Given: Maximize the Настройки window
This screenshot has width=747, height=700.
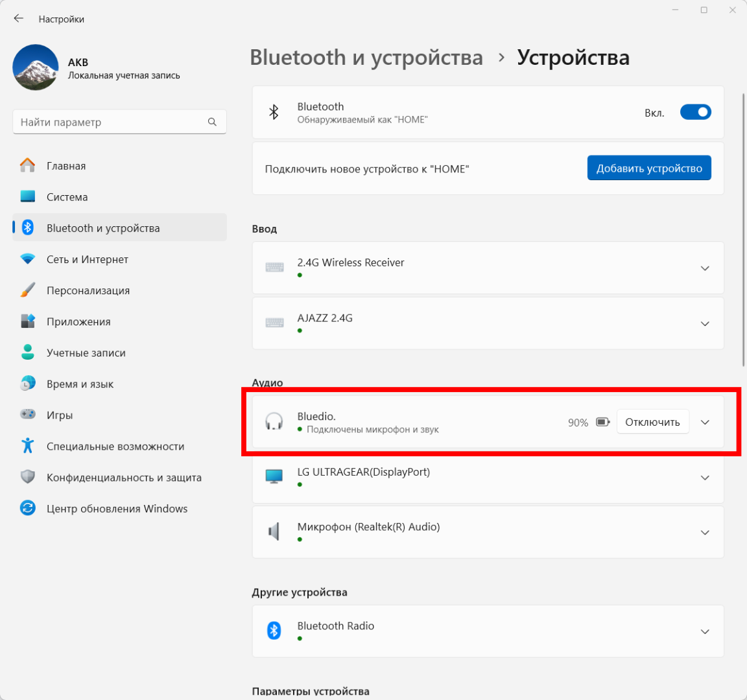Looking at the screenshot, I should (704, 10).
